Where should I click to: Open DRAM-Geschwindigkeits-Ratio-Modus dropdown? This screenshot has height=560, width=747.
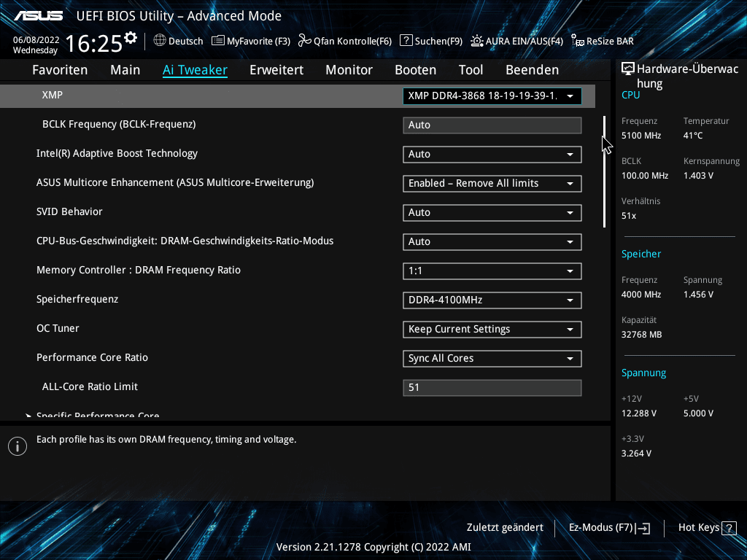tap(492, 242)
